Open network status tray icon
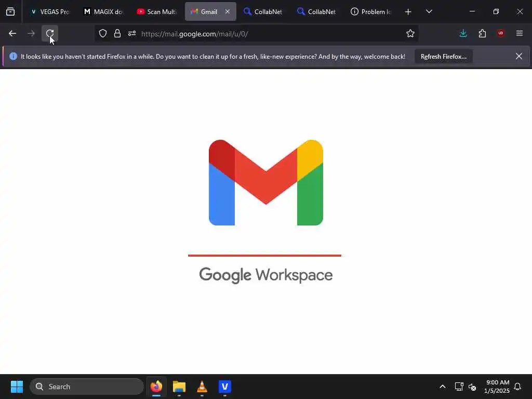Screen dimensions: 532x399 click(x=459, y=387)
